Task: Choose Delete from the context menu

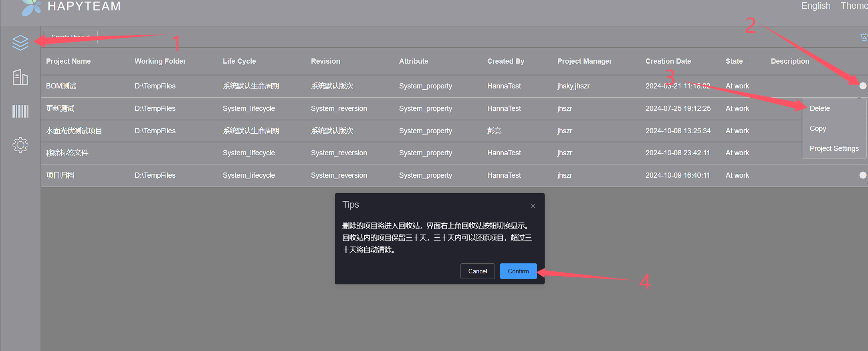Action: [820, 108]
